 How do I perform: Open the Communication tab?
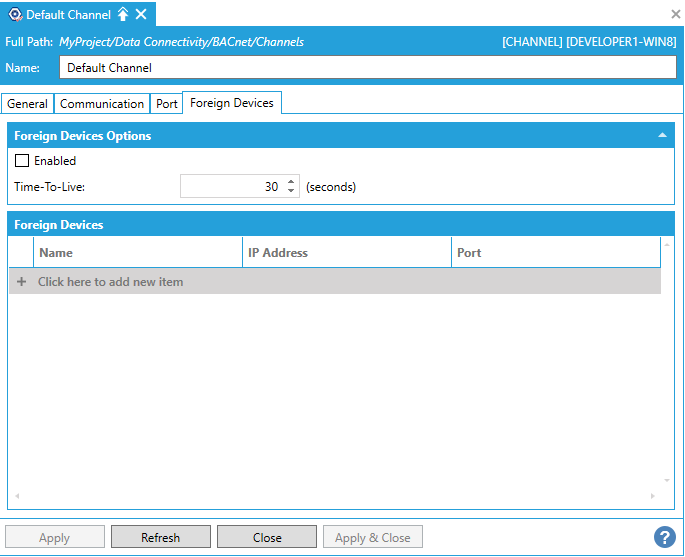(x=101, y=104)
